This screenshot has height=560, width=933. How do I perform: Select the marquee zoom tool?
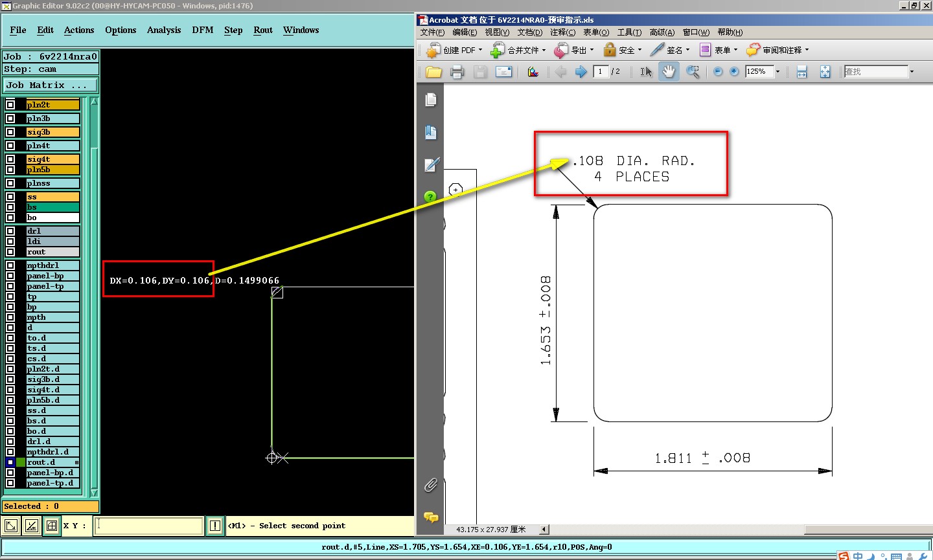[x=693, y=72]
